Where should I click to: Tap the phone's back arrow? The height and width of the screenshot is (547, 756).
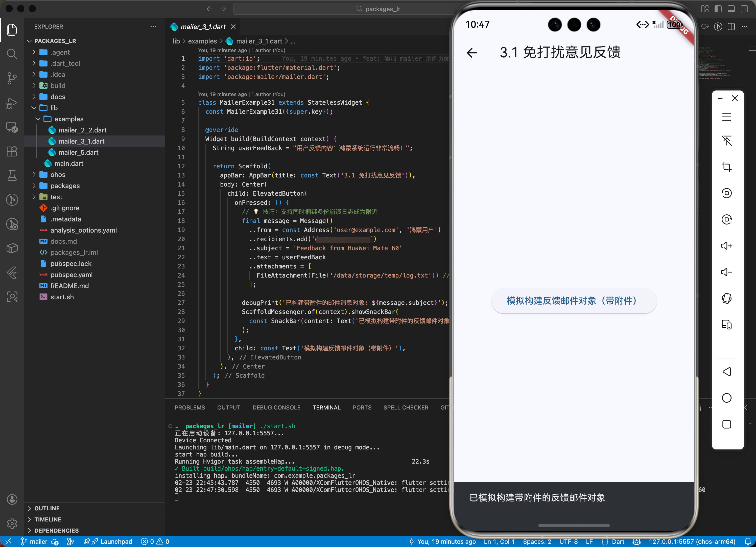click(x=472, y=53)
